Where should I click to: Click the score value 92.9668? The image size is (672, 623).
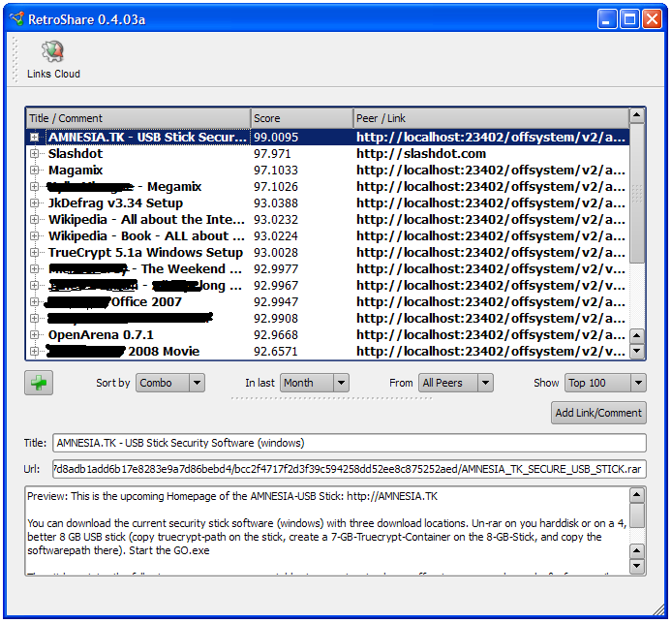pos(276,335)
